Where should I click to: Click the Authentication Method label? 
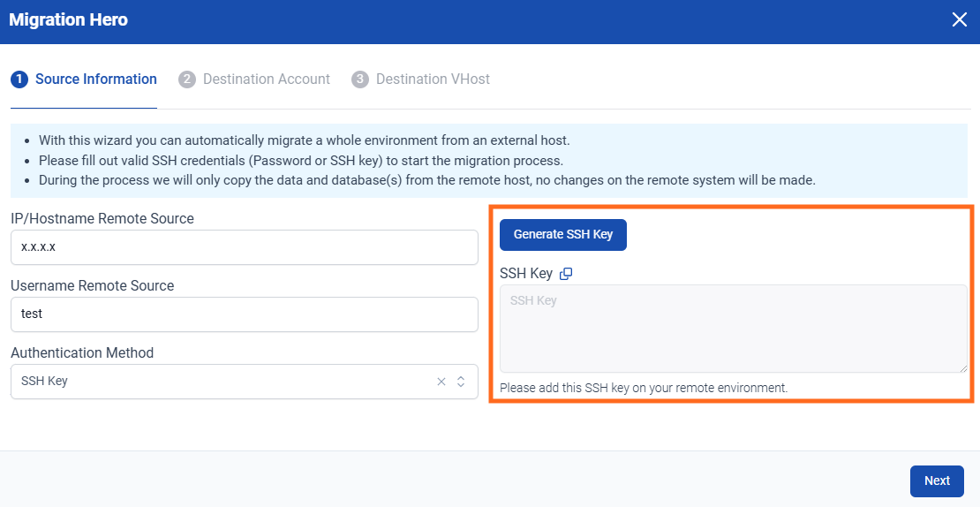[82, 352]
